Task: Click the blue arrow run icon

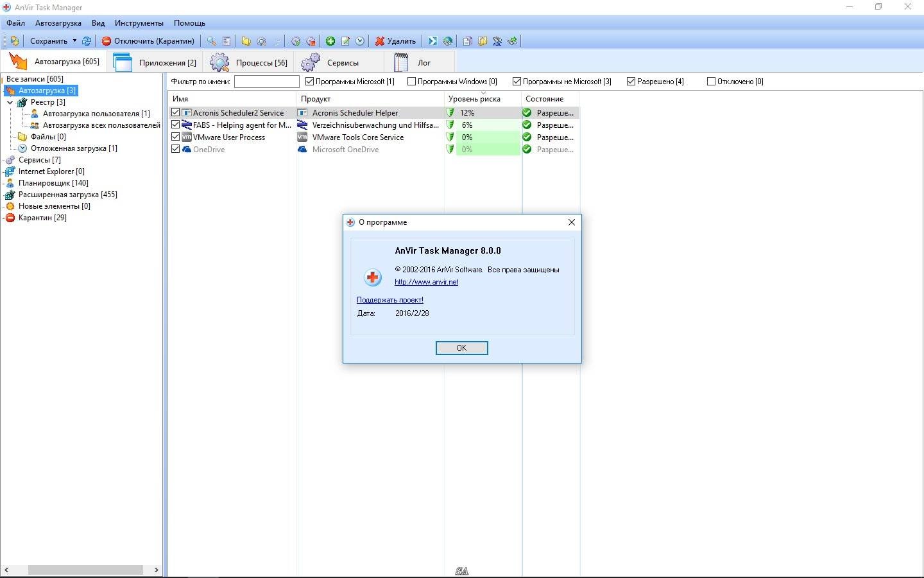Action: tap(432, 41)
